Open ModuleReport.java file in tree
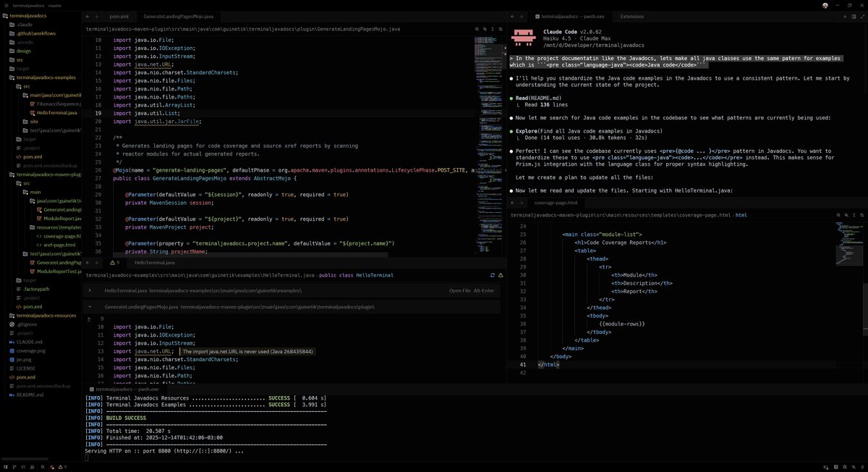Image resolution: width=868 pixels, height=472 pixels. pyautogui.click(x=58, y=219)
